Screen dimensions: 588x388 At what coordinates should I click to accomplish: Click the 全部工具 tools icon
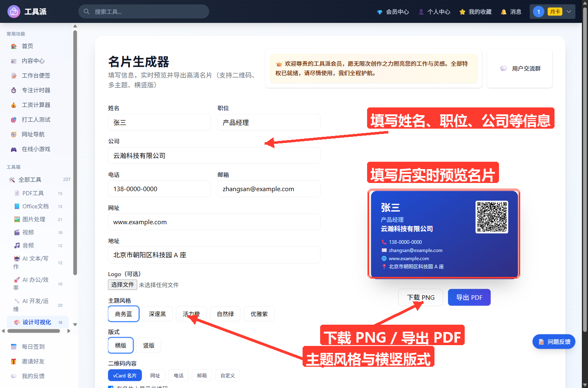[x=12, y=180]
